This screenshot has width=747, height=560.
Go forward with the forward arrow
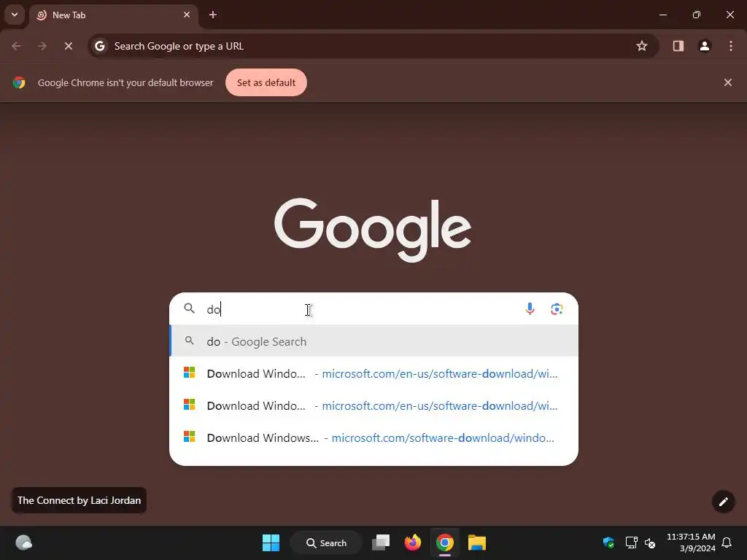pyautogui.click(x=42, y=46)
